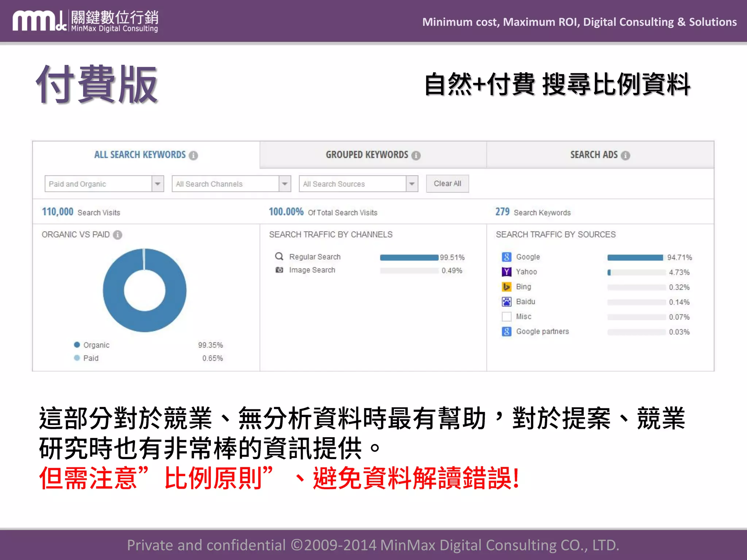Click the Regular Search magnifier icon
The height and width of the screenshot is (560, 747).
pos(279,257)
